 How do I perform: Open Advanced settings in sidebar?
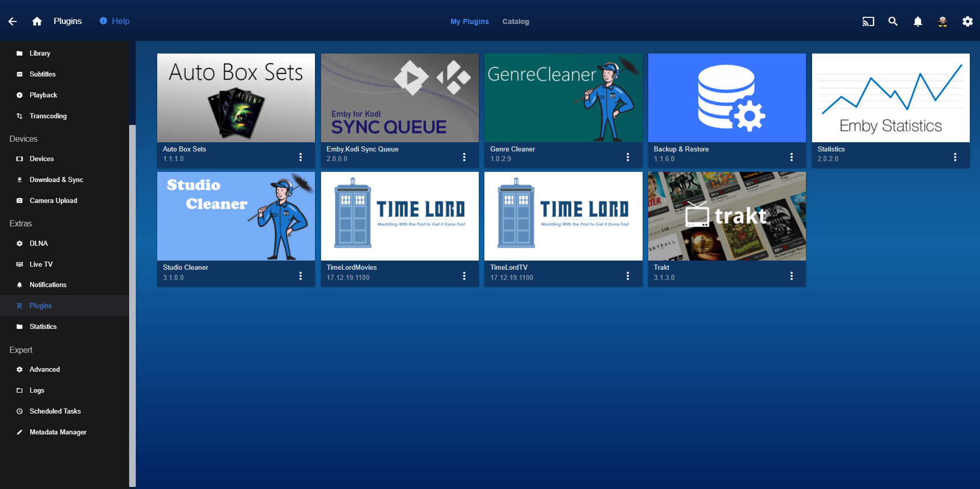tap(64, 369)
